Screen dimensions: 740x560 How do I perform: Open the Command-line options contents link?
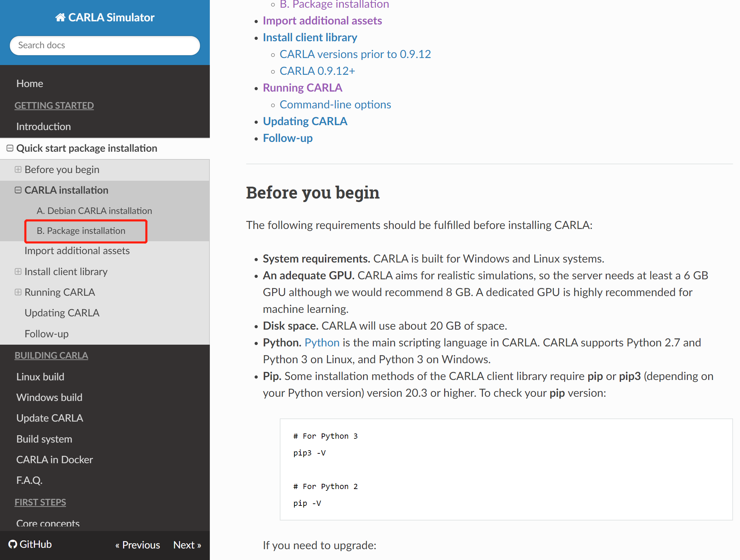tap(335, 104)
